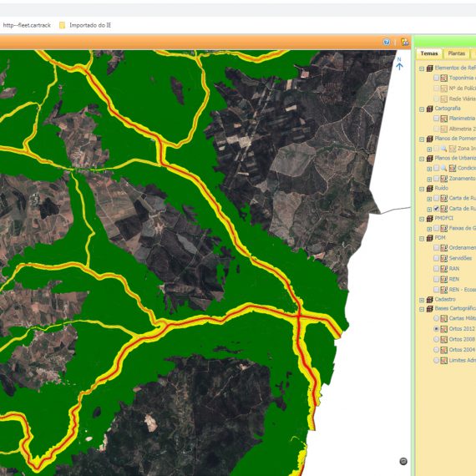Click the RAN layer map icon
Screen dimensions: 476x476
coord(443,269)
